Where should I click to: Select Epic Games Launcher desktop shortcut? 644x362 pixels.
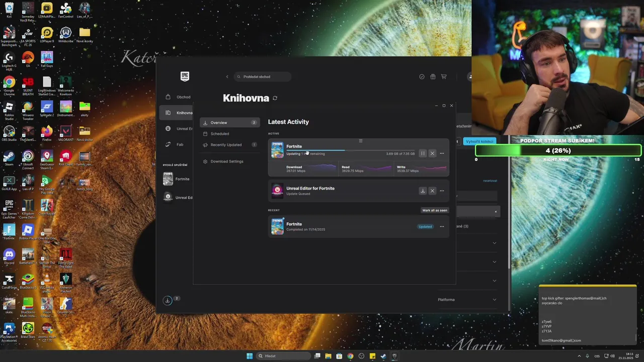click(x=9, y=209)
